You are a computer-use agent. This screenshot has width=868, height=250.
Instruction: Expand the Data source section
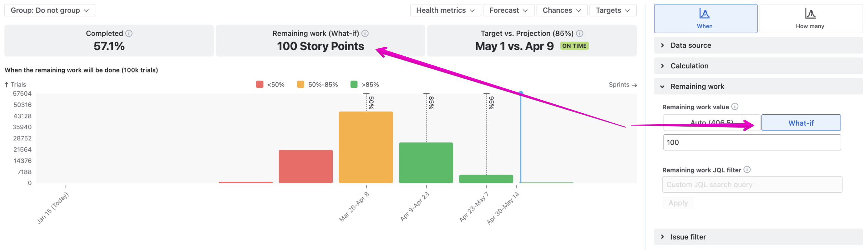coord(758,45)
